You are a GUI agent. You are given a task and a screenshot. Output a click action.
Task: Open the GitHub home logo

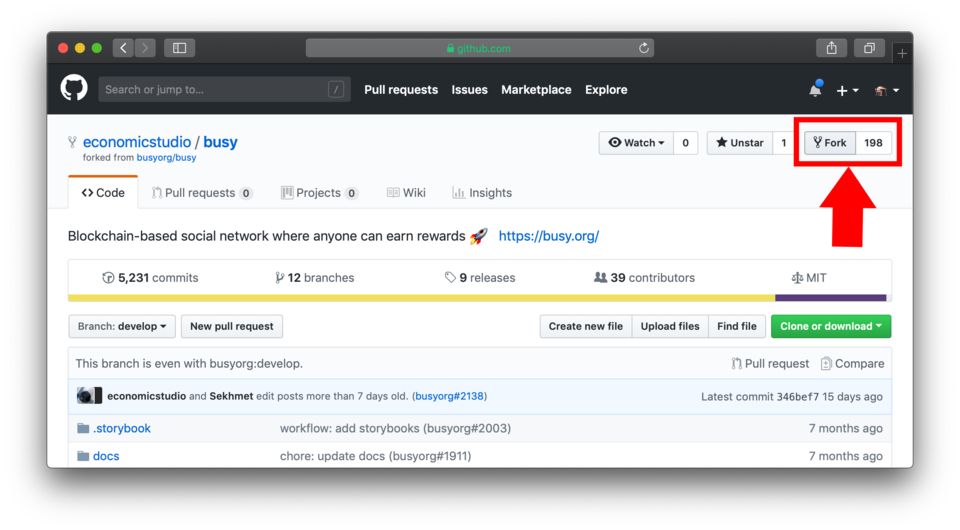click(x=74, y=89)
